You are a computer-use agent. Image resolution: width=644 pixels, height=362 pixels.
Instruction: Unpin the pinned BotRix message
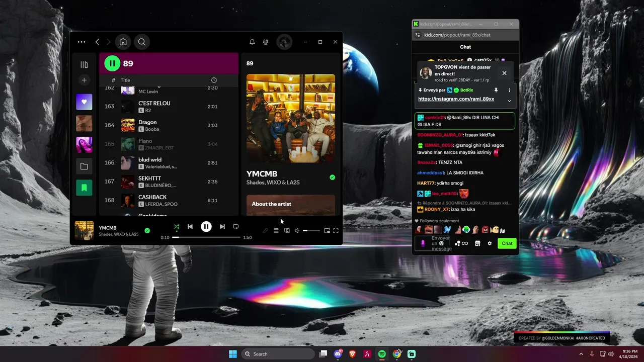coord(496,90)
